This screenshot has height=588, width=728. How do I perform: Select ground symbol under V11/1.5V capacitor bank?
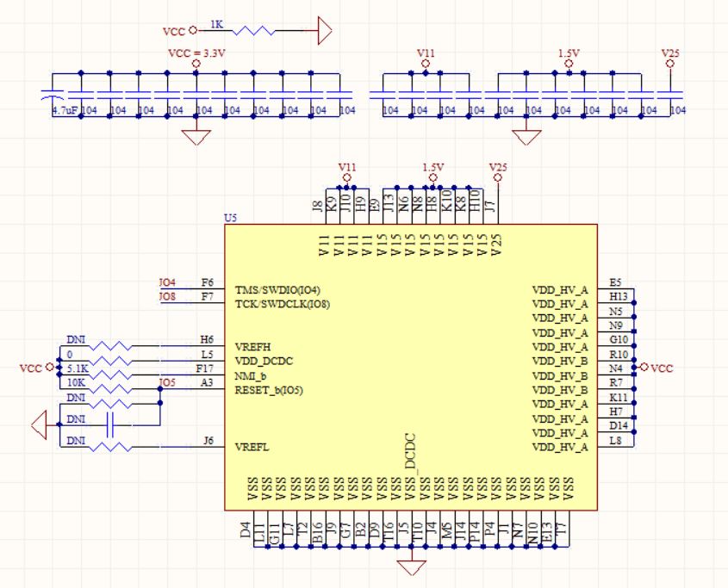click(x=526, y=138)
